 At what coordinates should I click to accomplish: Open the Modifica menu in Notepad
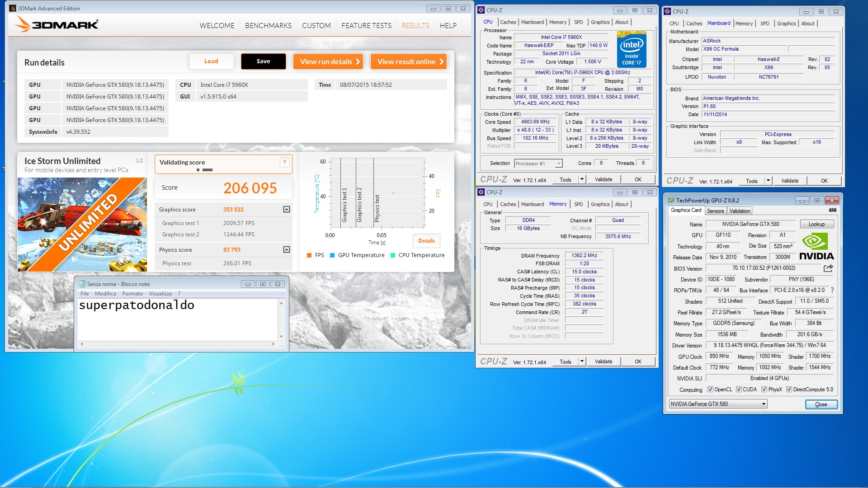click(105, 294)
